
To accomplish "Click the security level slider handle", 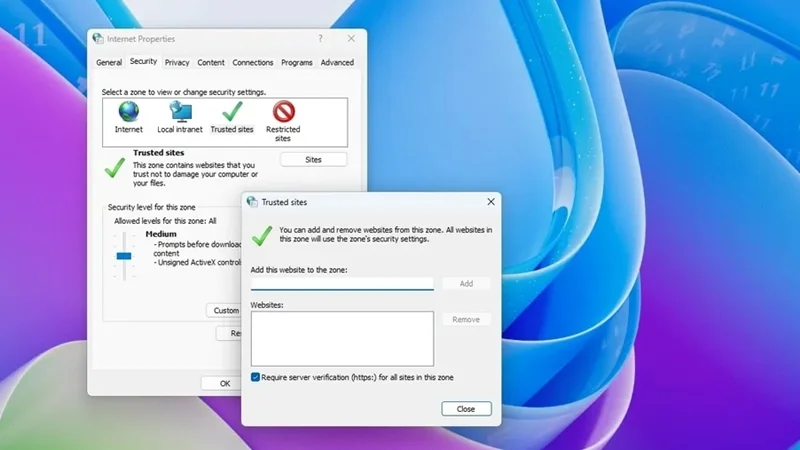I will pyautogui.click(x=124, y=256).
